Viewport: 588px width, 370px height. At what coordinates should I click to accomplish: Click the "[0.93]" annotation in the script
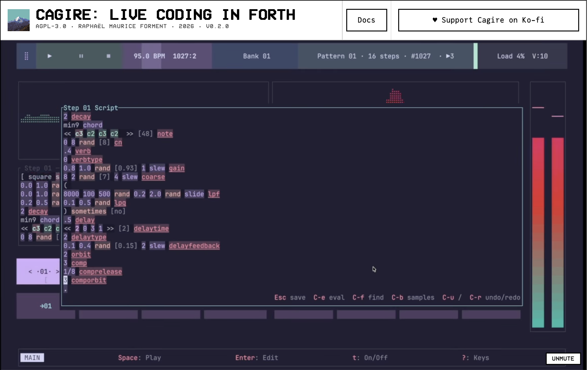[x=126, y=168]
